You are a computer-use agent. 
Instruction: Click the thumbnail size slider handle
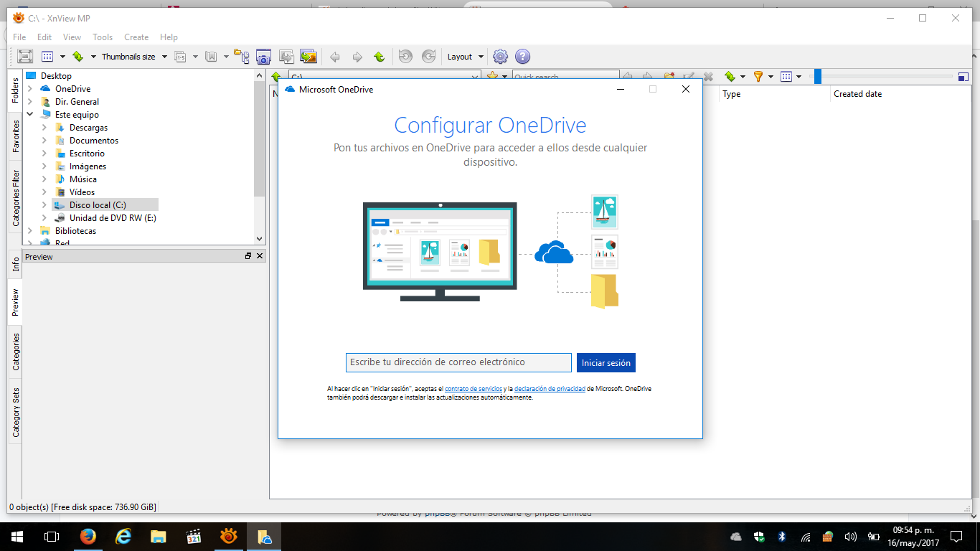coord(817,77)
